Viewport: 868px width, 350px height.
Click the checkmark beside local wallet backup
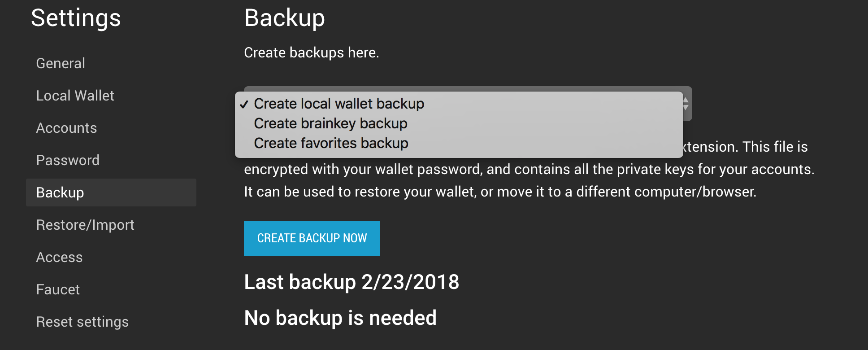244,105
